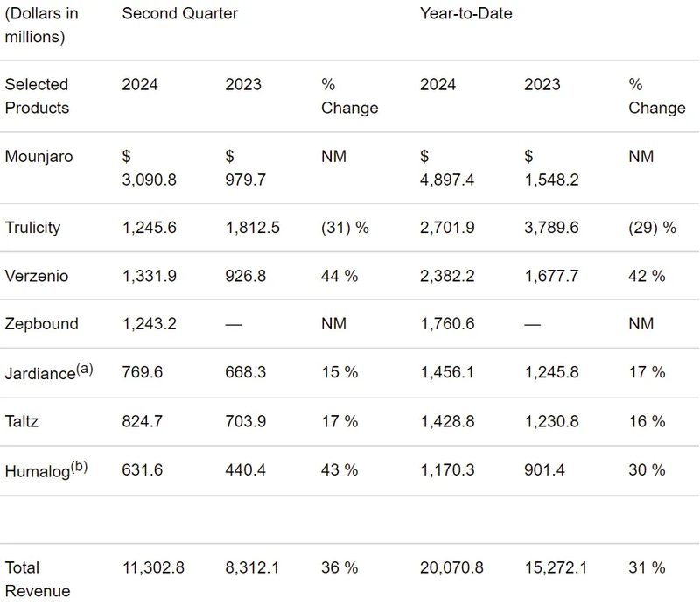Viewport: 700px width, 606px height.
Task: Select Mounjaro's 3,090.8 quarterly value
Action: pyautogui.click(x=149, y=180)
